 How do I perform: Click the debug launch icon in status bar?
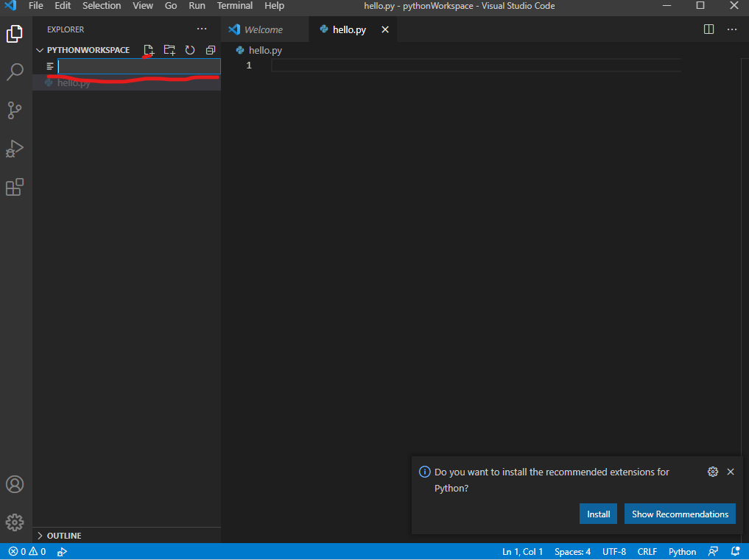point(62,552)
